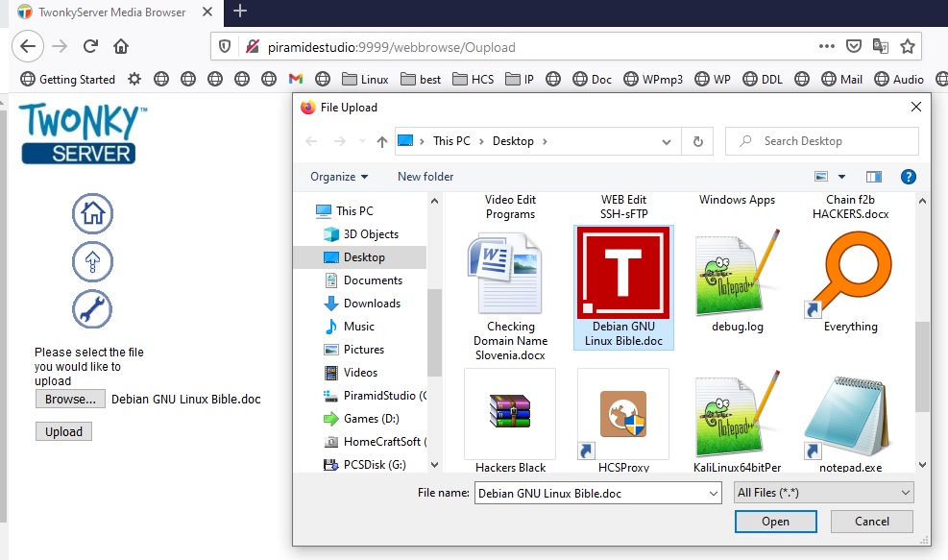Click the Firefox home button
The width and height of the screenshot is (948, 560).
pyautogui.click(x=121, y=46)
